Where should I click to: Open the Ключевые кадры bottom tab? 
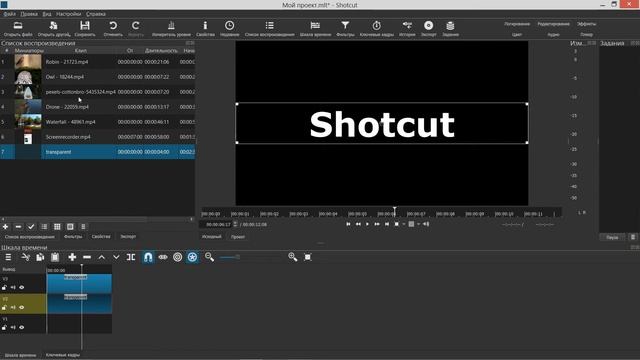pos(63,355)
